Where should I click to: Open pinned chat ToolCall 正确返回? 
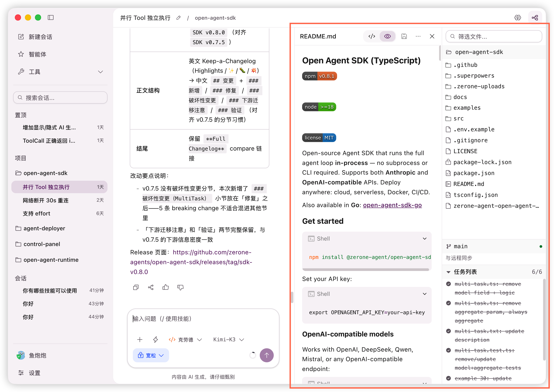coord(59,141)
